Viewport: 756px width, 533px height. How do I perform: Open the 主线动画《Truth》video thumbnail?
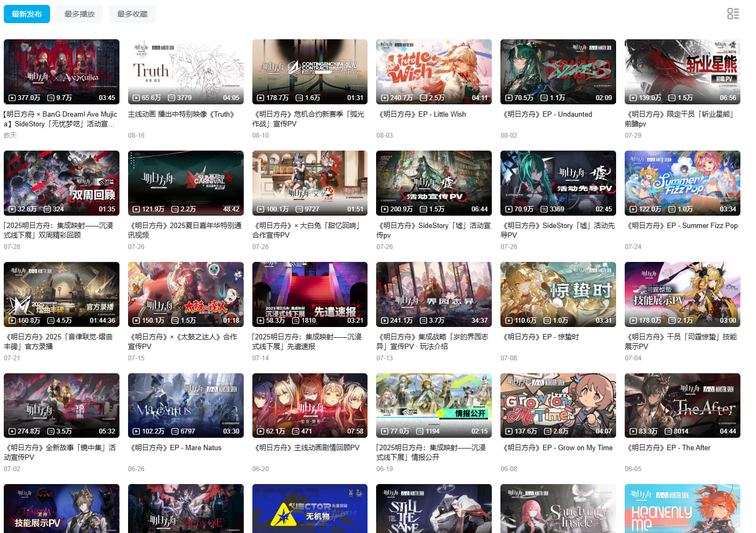click(186, 72)
